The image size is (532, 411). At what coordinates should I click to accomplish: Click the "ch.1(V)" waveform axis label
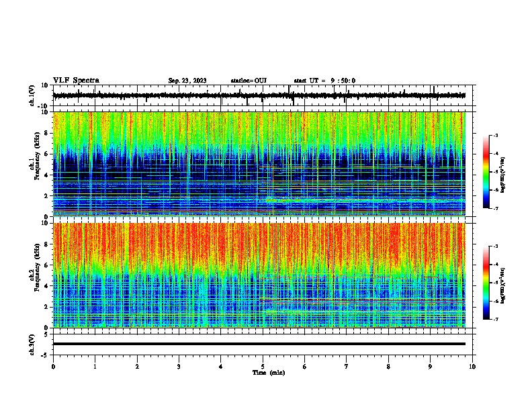point(32,95)
